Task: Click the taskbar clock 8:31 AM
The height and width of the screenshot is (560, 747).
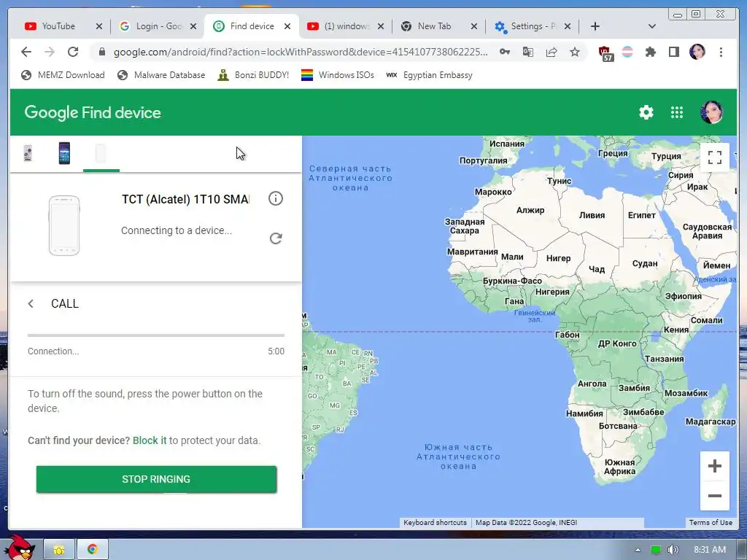Action: 710,550
